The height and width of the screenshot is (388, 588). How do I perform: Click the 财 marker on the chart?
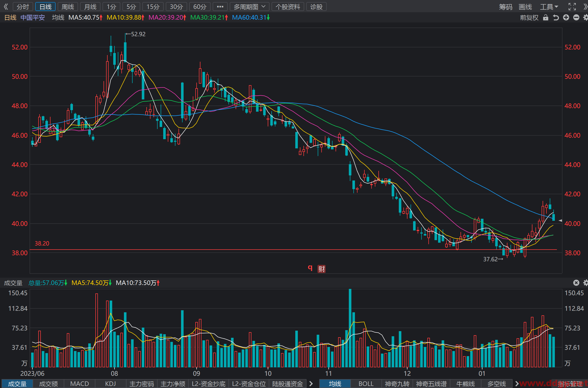(x=322, y=269)
